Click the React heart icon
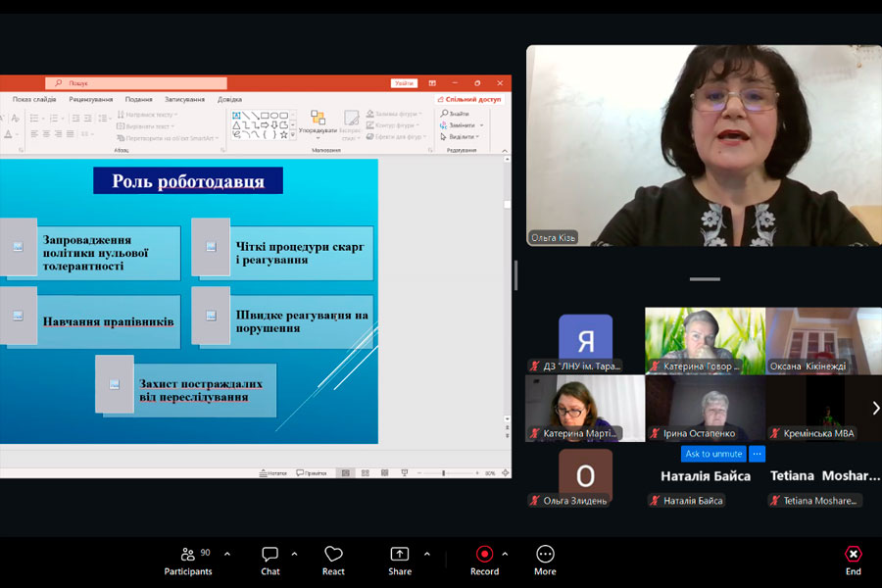 (333, 555)
